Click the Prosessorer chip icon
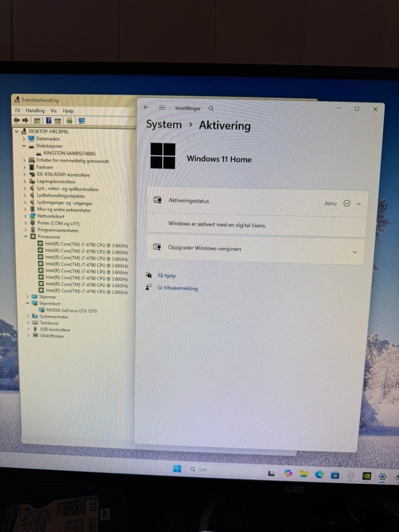This screenshot has width=399, height=532. 33,236
